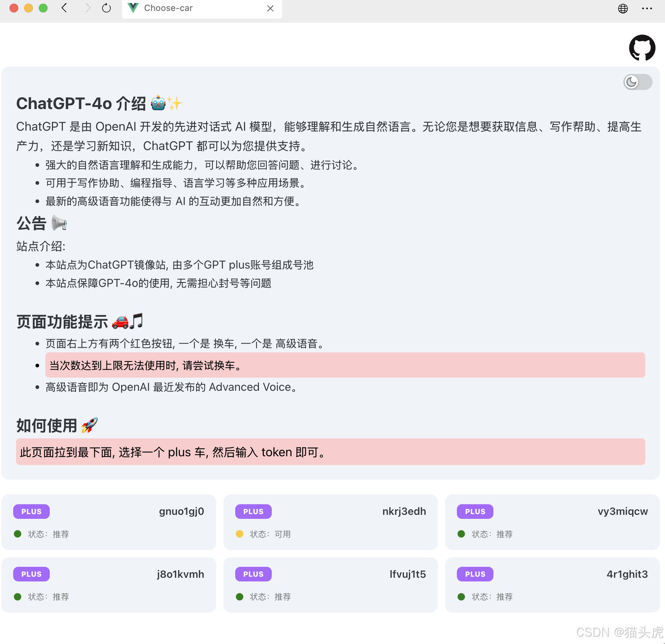665x644 pixels.
Task: Click the pink highlighted token usage notice
Action: point(330,452)
